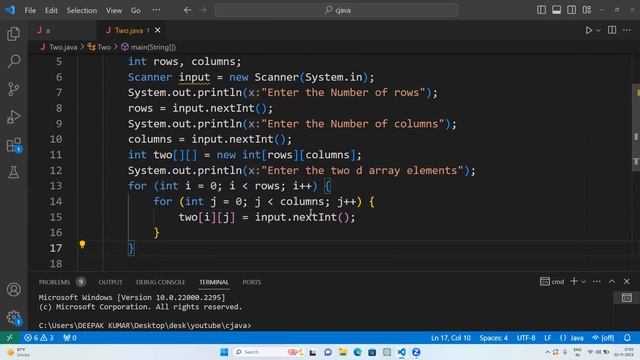
Task: Change encoding via UTF-8
Action: coord(526,338)
